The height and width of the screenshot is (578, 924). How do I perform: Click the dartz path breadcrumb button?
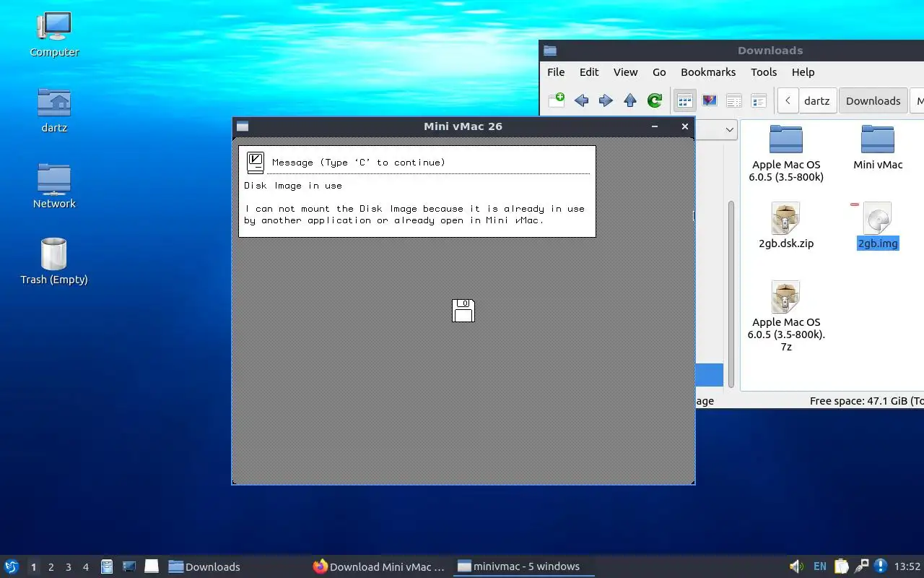point(817,101)
